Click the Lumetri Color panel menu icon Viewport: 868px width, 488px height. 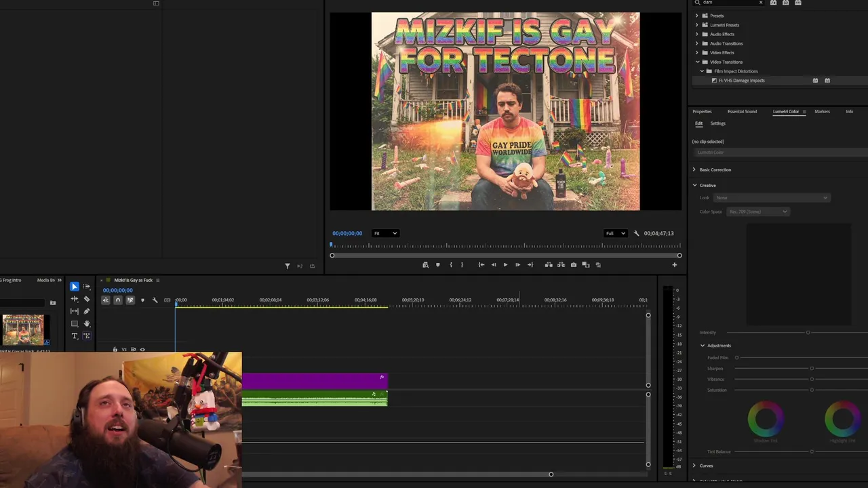tap(804, 111)
